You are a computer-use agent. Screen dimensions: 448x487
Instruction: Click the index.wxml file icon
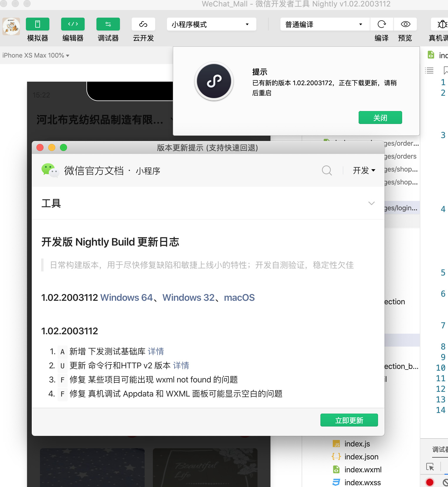[x=336, y=470]
